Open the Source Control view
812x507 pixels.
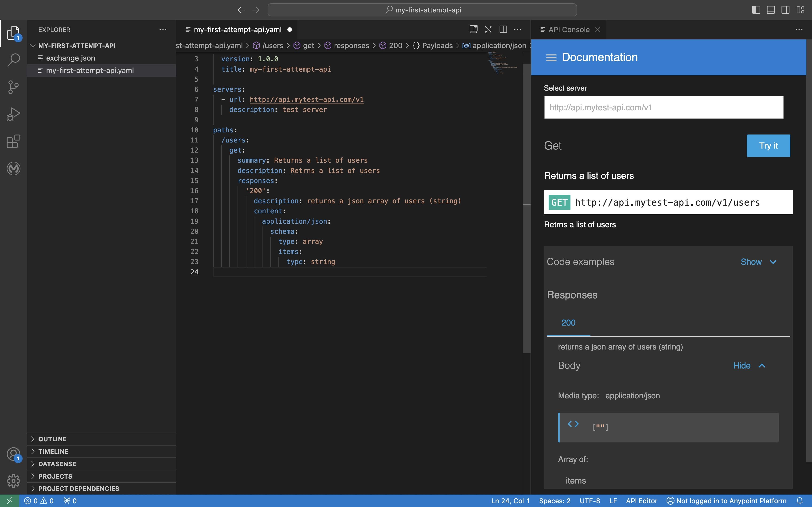coord(13,87)
